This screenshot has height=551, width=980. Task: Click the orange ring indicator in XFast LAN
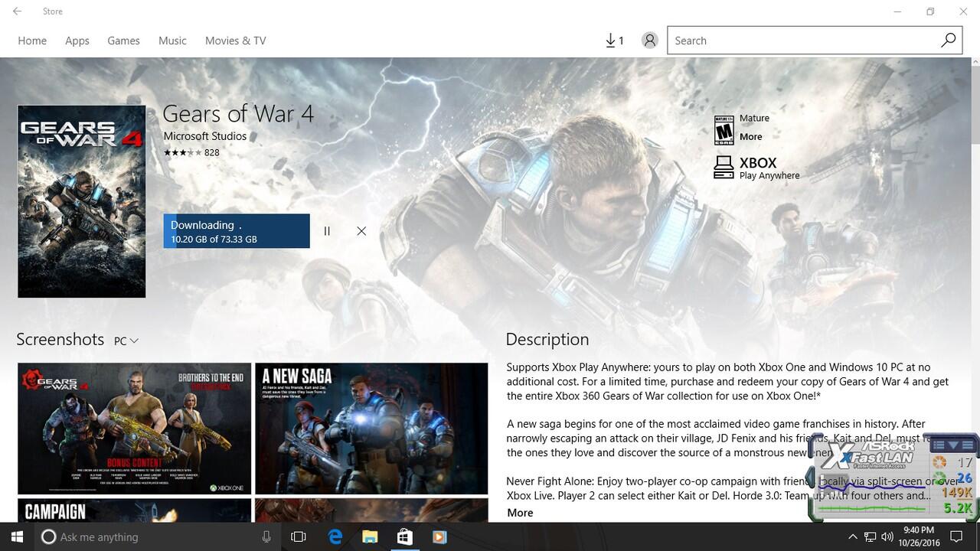click(x=939, y=462)
